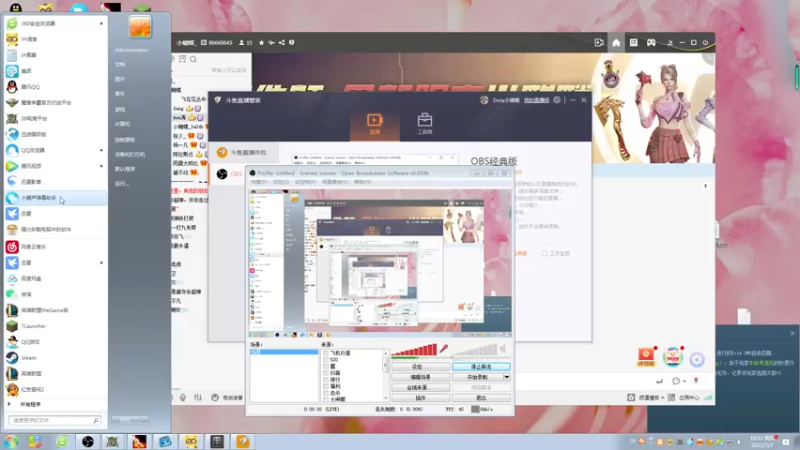Toggle the third source checkbox (星) in OBS

click(x=326, y=366)
